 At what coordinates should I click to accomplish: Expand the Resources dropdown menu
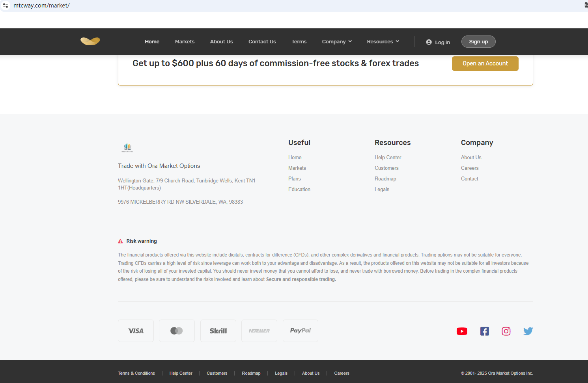click(383, 42)
